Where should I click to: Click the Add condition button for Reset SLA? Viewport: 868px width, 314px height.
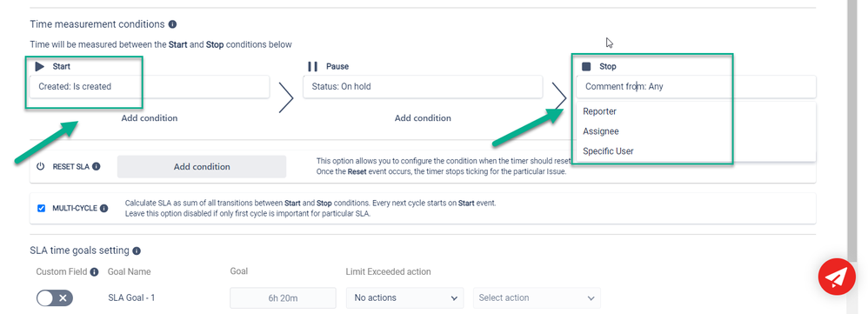pos(202,167)
